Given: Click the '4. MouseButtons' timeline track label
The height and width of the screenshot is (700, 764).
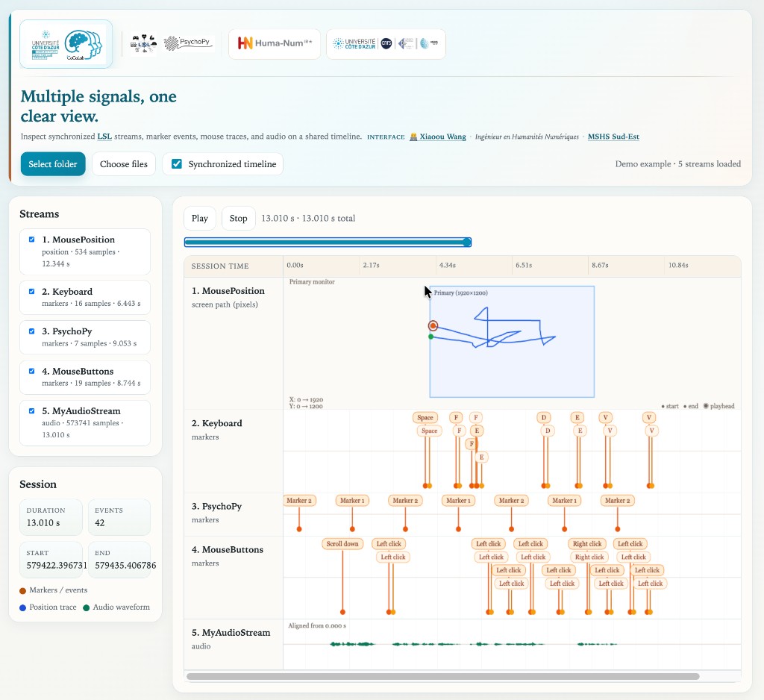Looking at the screenshot, I should pyautogui.click(x=228, y=549).
